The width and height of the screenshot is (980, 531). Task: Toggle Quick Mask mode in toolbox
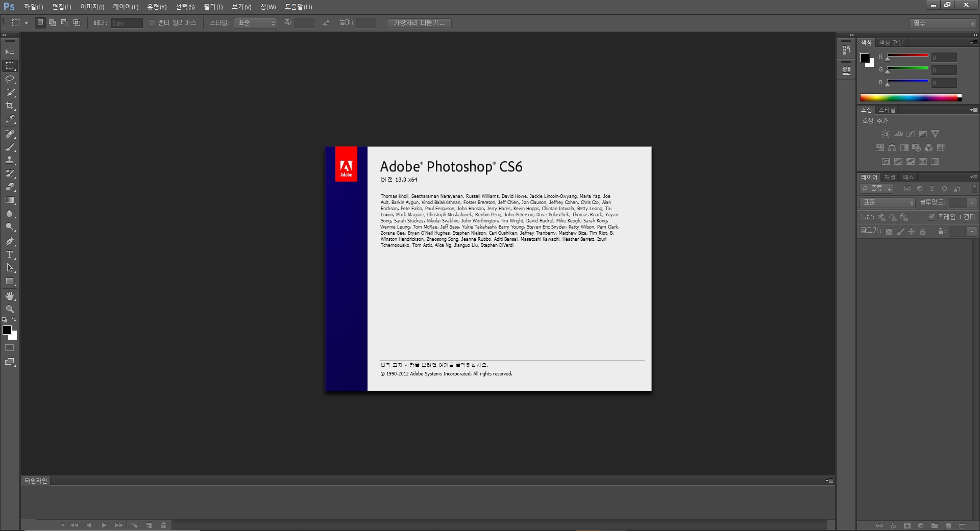pyautogui.click(x=10, y=348)
